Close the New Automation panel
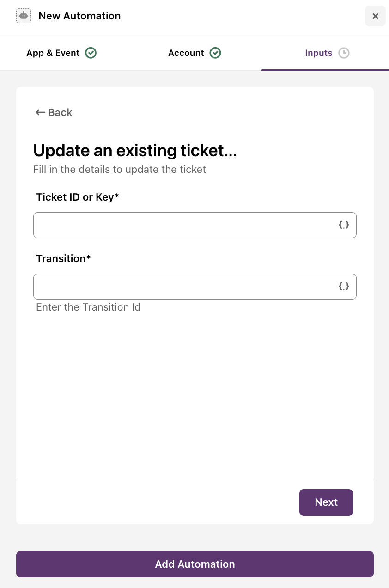389x588 pixels. click(x=375, y=16)
